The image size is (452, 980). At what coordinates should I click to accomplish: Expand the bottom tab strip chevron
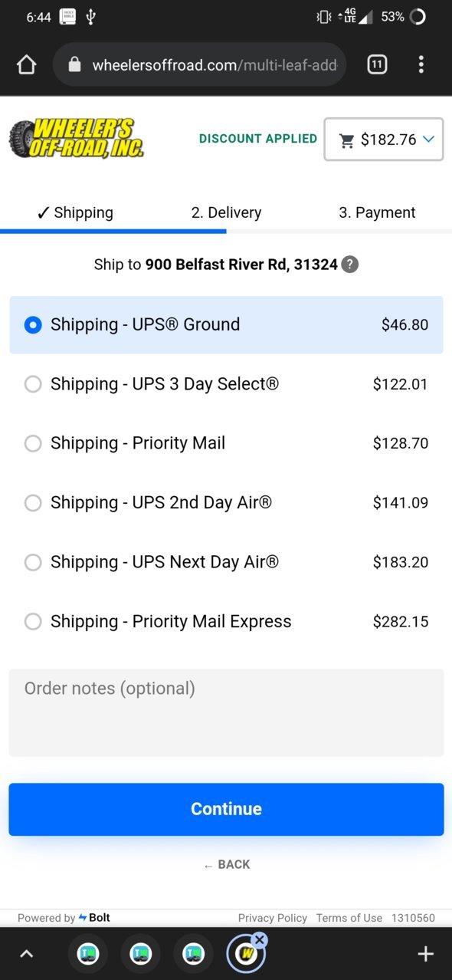click(x=27, y=954)
